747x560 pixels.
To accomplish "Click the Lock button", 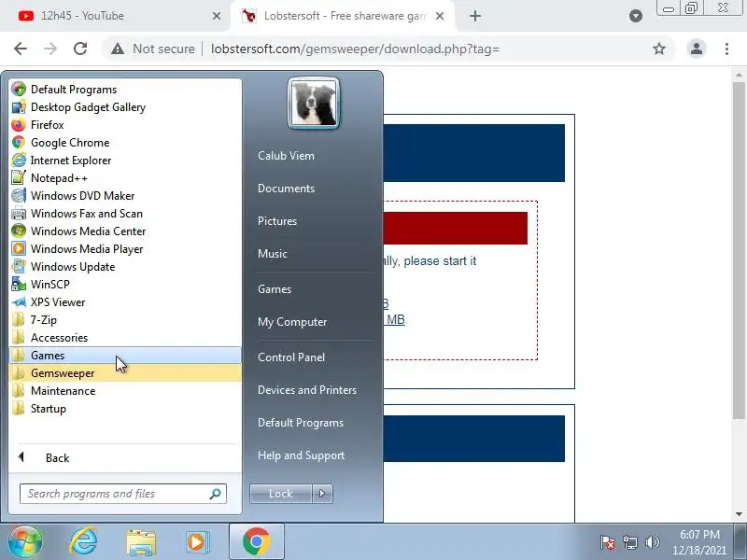I will [x=281, y=494].
